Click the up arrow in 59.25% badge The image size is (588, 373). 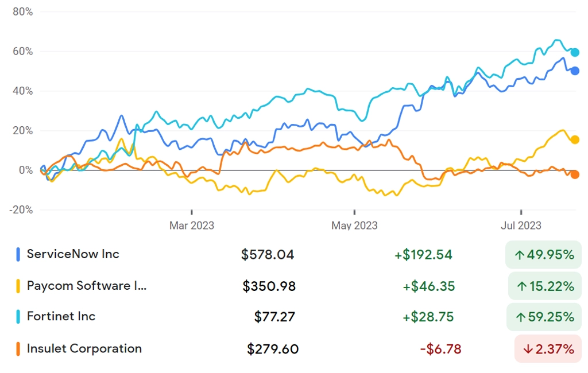tap(520, 317)
